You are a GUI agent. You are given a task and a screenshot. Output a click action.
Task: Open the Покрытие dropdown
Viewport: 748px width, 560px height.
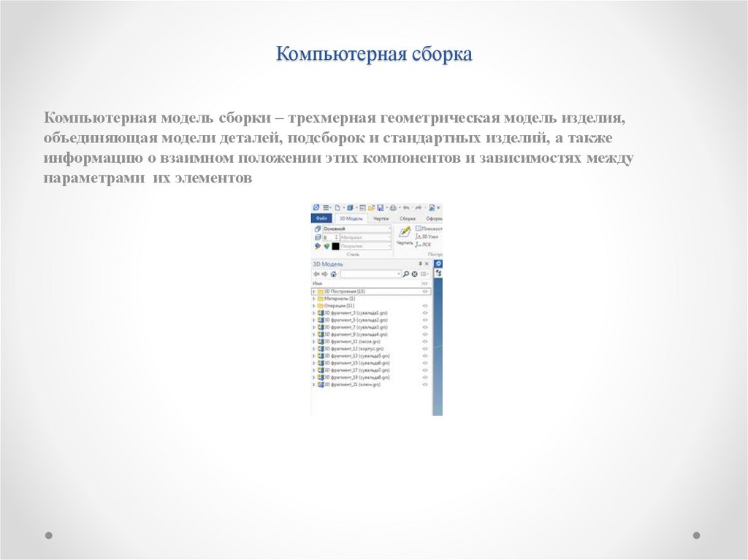coord(365,246)
